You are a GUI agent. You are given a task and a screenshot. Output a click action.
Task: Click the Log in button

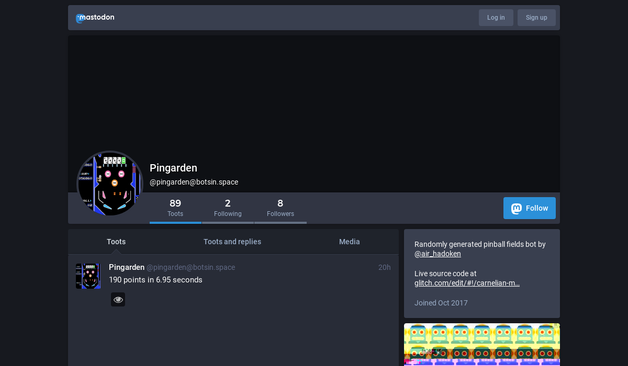496,18
